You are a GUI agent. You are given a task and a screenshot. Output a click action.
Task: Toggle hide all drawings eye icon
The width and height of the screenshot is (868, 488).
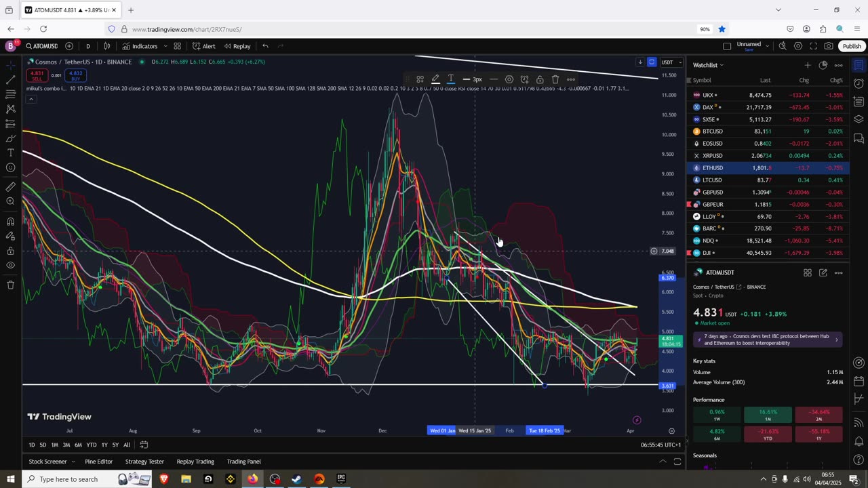click(x=10, y=265)
